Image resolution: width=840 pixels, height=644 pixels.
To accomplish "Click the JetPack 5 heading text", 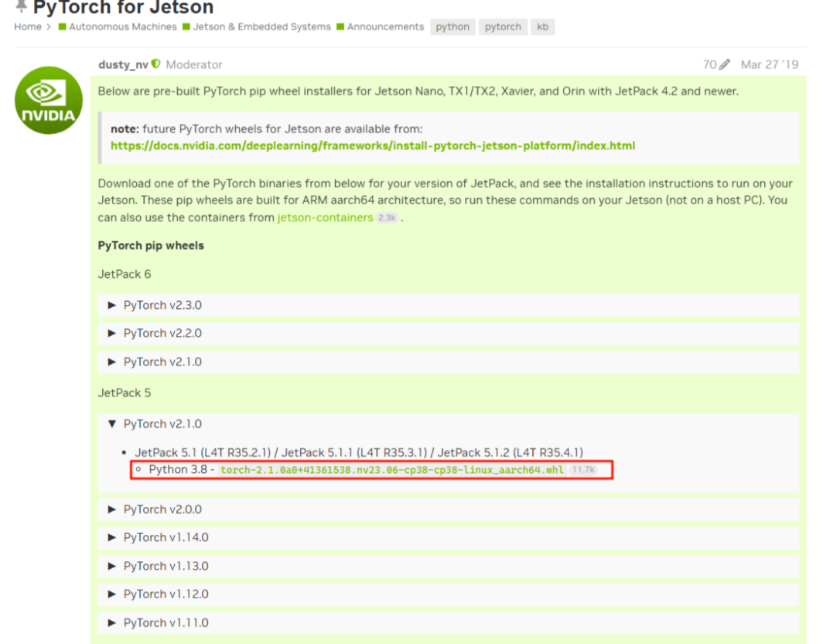I will 125,393.
